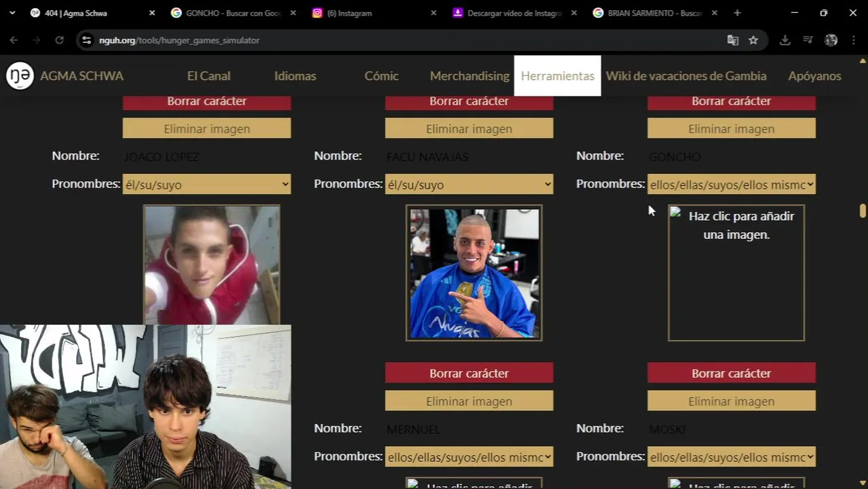Click Eliminar imagen above JOACO LOPEZ

click(x=206, y=128)
